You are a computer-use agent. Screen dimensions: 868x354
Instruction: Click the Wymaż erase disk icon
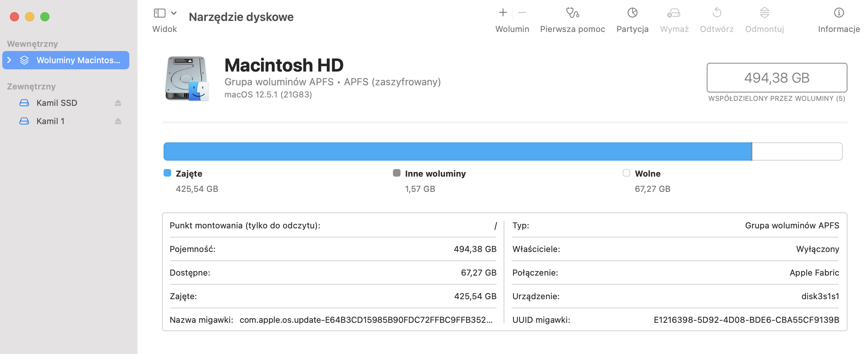[x=674, y=13]
